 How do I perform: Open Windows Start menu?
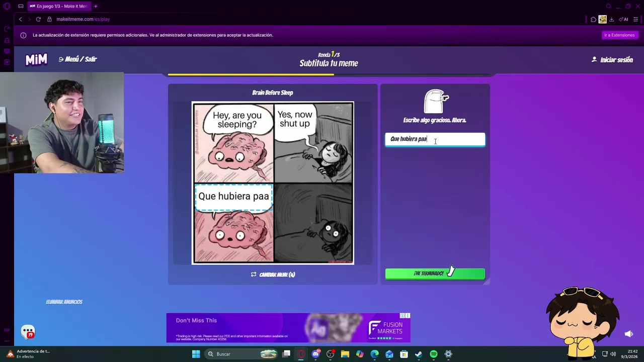[196, 354]
